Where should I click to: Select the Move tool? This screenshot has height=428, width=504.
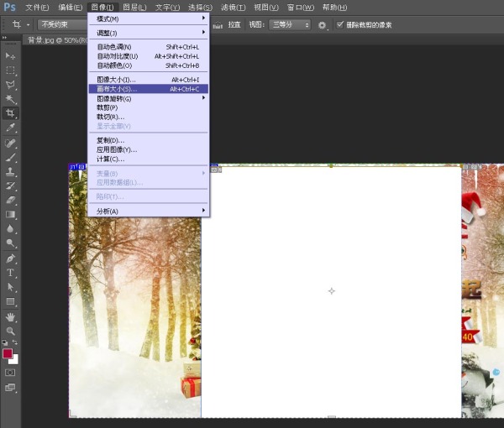click(x=11, y=55)
